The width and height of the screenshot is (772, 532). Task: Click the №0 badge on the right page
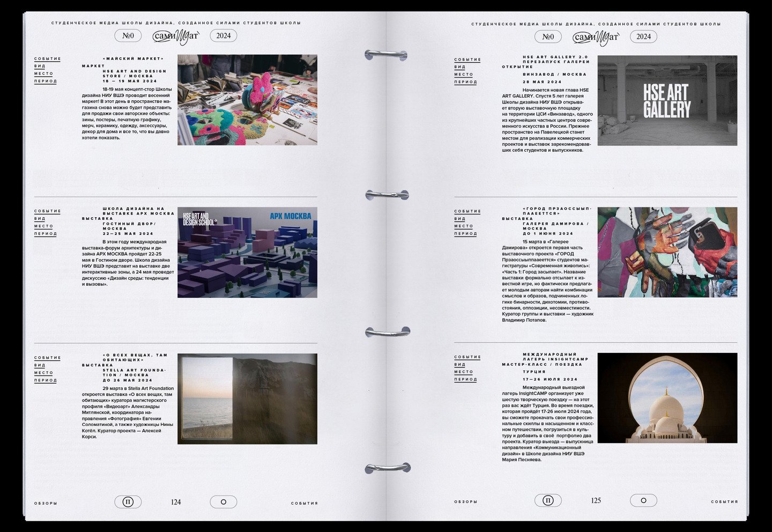548,36
